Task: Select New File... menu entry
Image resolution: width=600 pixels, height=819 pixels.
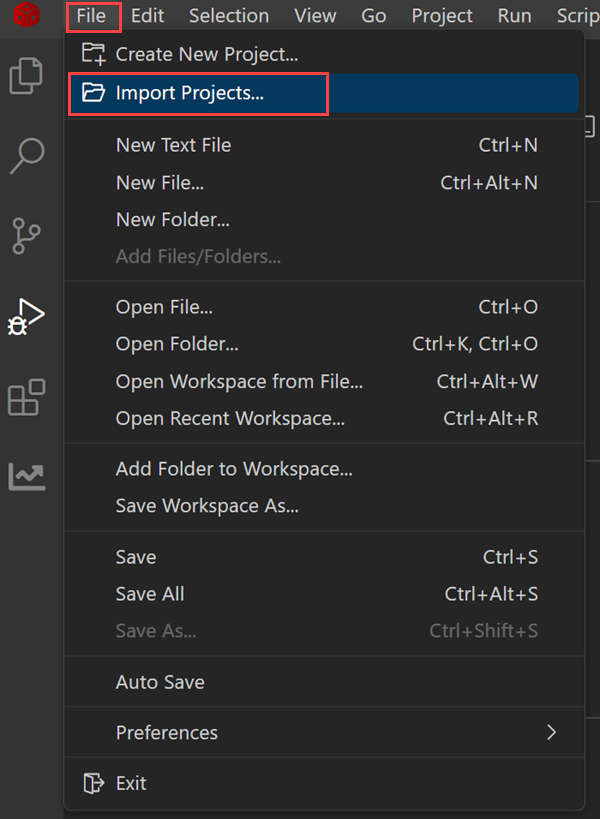Action: pos(324,183)
